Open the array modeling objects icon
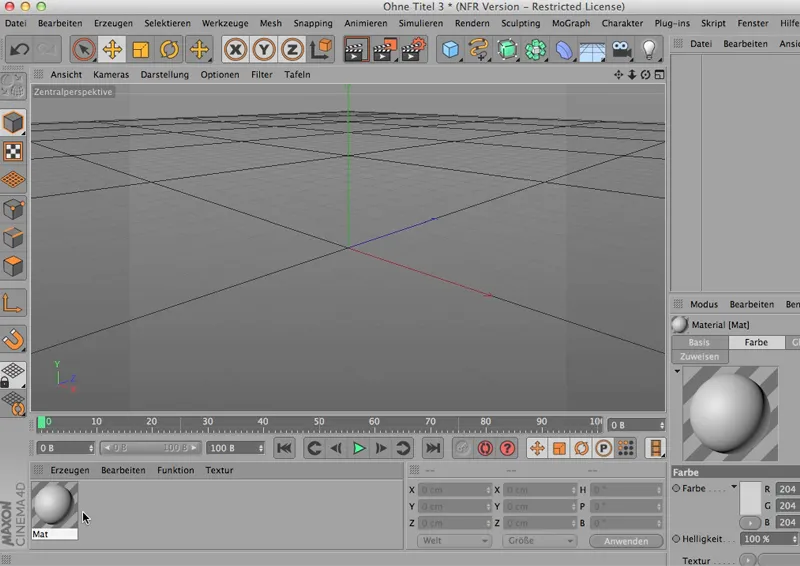Viewport: 800px width, 566px height. [x=536, y=50]
